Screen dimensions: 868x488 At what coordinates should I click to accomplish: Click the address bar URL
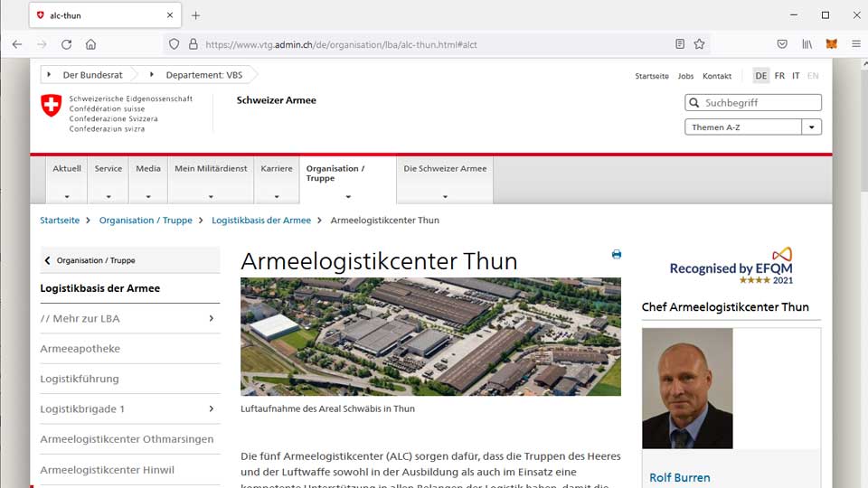(341, 45)
